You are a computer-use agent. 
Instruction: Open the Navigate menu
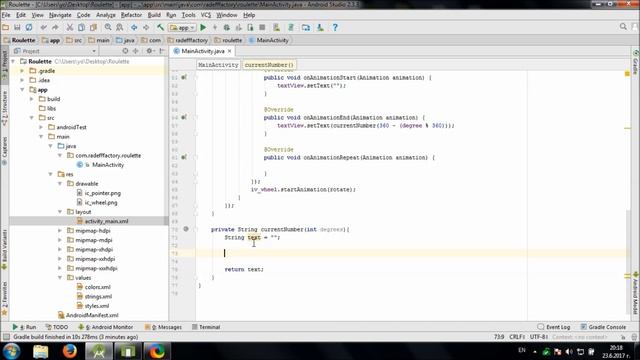tap(60, 15)
